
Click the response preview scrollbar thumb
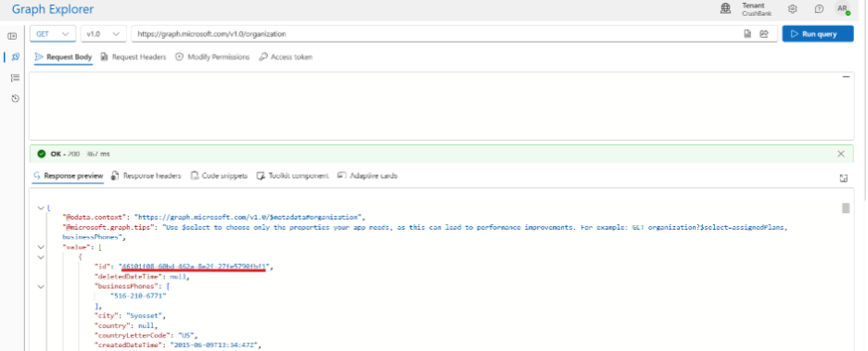(846, 207)
